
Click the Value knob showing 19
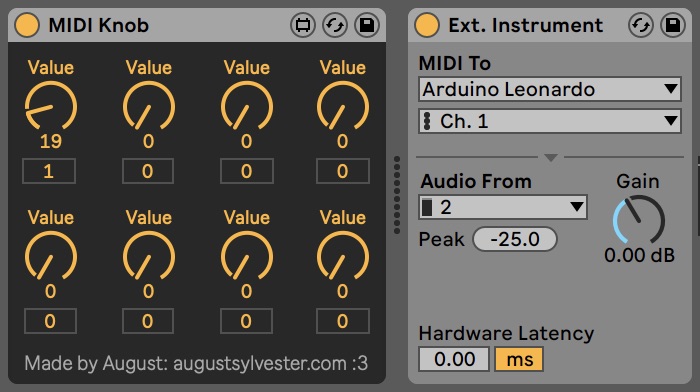click(50, 107)
